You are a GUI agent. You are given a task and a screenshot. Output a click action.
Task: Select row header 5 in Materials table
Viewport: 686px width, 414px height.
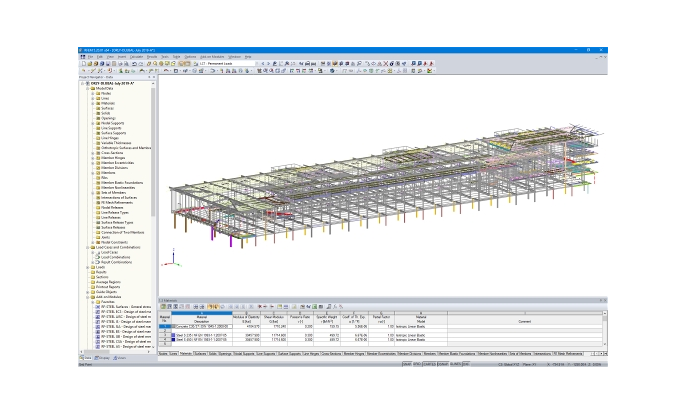(x=164, y=344)
